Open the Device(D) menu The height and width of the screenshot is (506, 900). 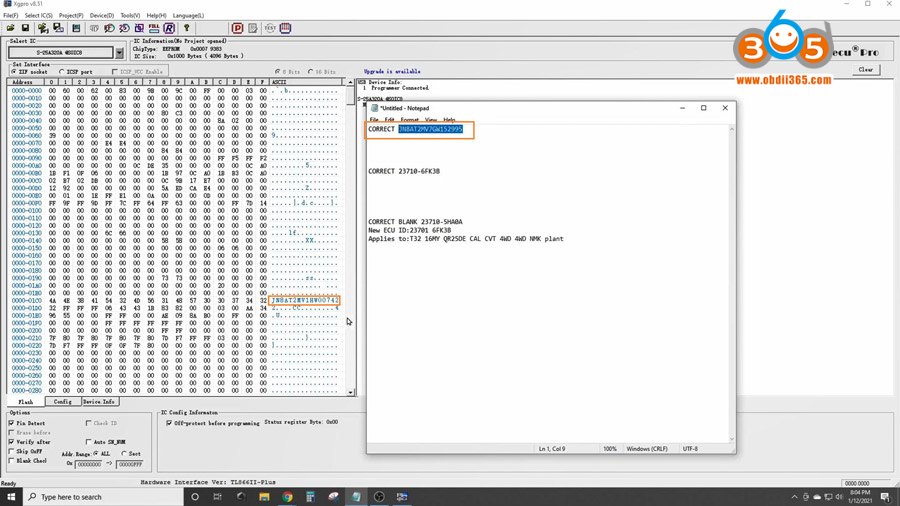[102, 15]
